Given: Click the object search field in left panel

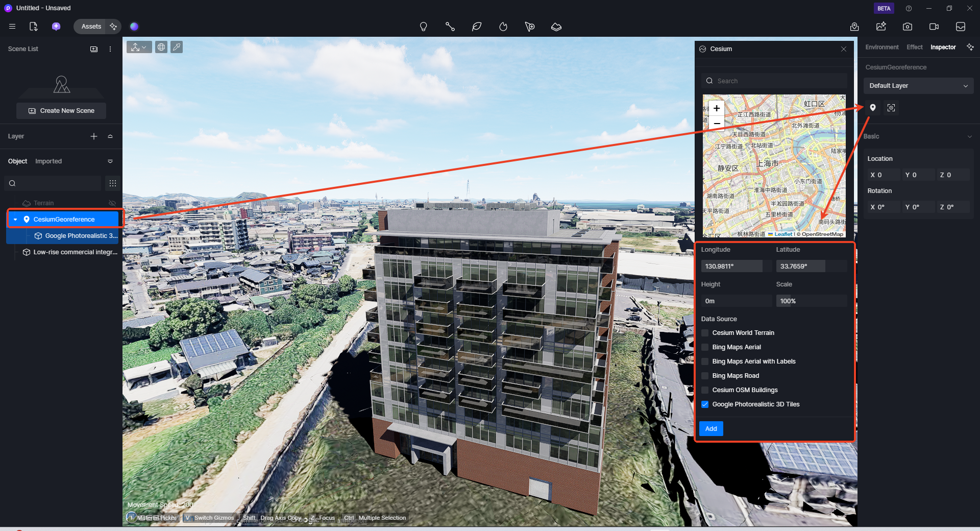Looking at the screenshot, I should tap(53, 183).
